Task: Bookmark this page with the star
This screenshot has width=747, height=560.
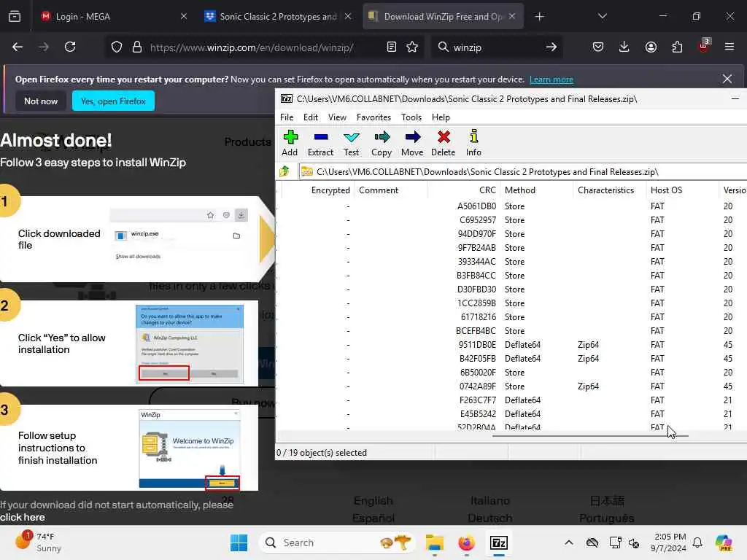Action: [412, 47]
